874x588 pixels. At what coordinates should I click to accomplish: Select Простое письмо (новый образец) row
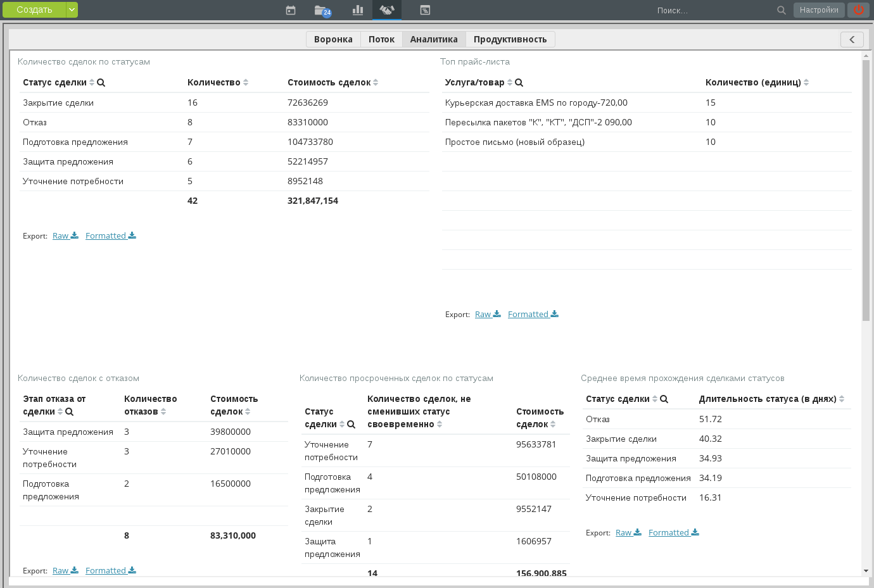[647, 142]
